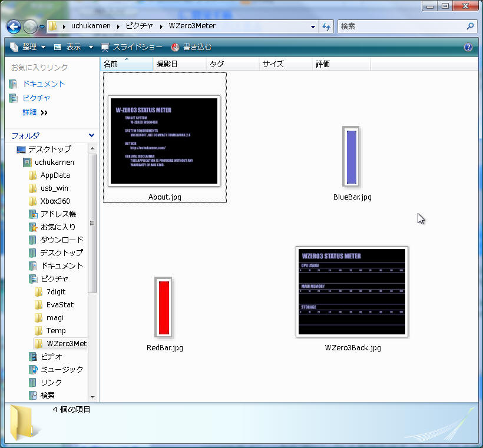The width and height of the screenshot is (483, 448).
Task: Collapse the フォルダ folders pane
Action: pyautogui.click(x=91, y=135)
